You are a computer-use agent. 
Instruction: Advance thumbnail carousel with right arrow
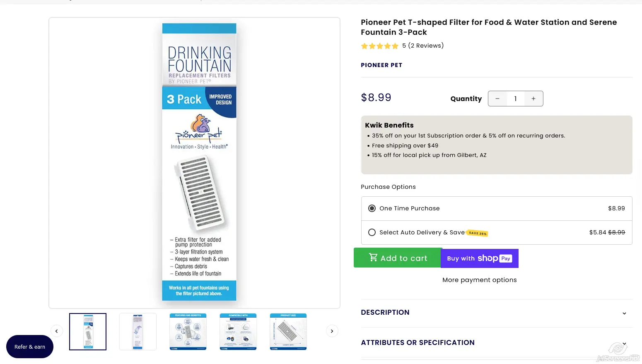click(x=332, y=331)
